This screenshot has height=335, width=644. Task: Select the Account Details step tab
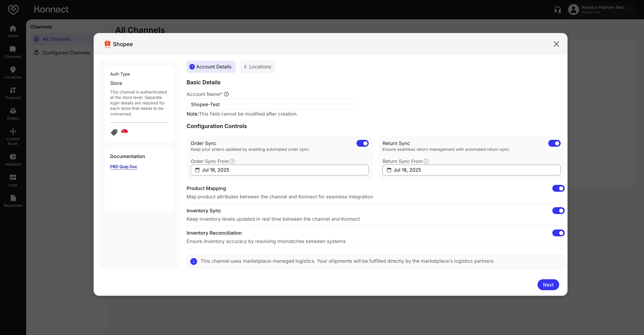click(x=211, y=67)
